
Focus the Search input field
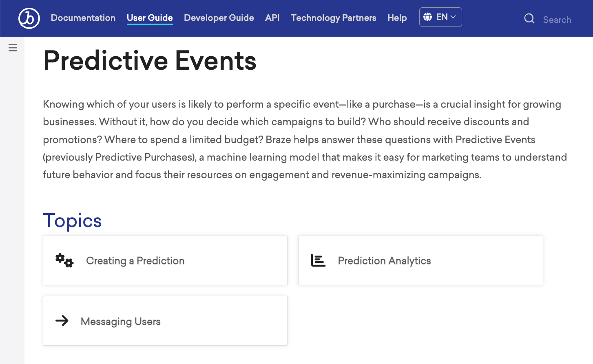557,20
